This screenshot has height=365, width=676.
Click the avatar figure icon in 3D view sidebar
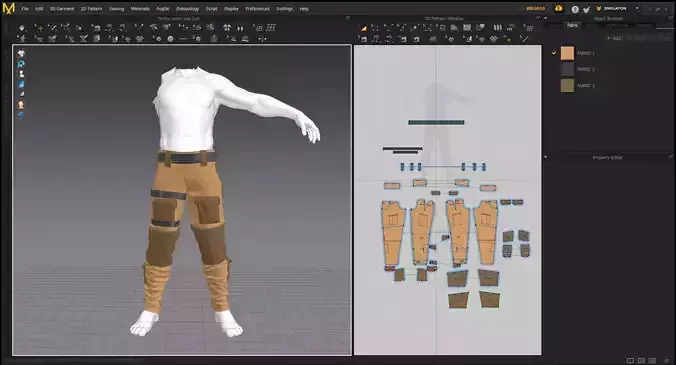pos(21,74)
